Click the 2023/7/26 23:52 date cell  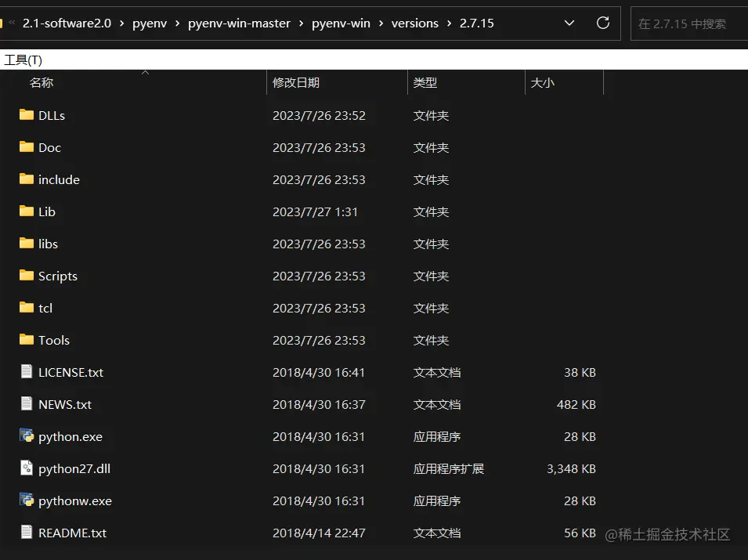point(319,115)
